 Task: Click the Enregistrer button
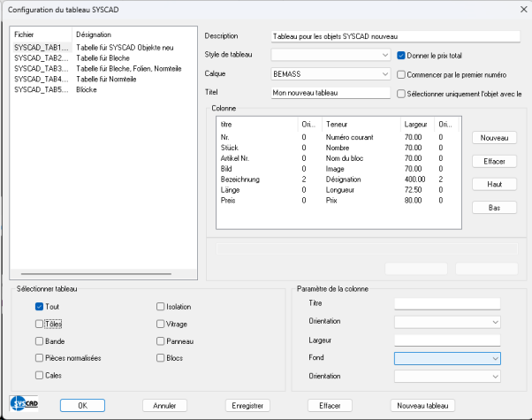coord(247,405)
